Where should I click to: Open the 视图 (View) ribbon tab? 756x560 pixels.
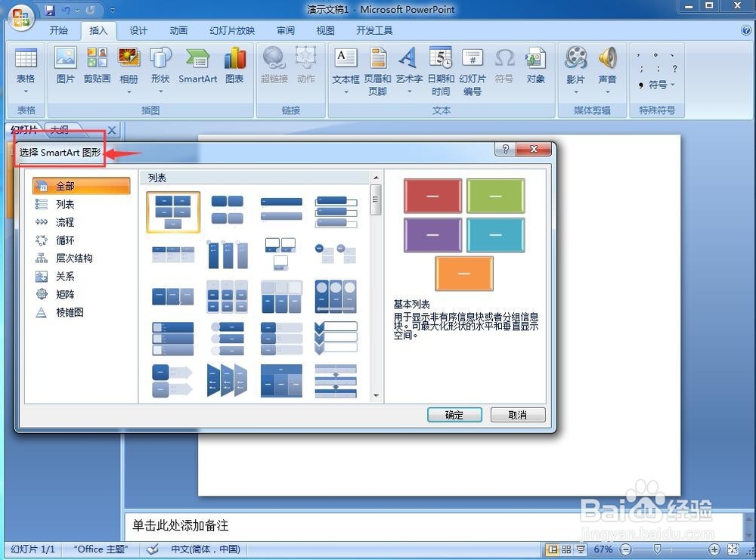tap(325, 31)
